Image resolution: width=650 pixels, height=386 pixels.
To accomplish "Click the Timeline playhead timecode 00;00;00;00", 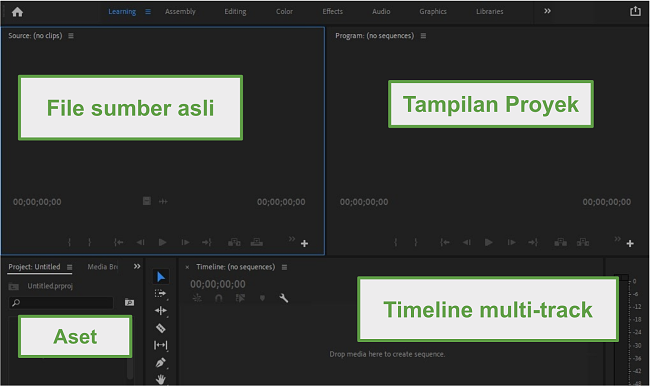I will (218, 284).
